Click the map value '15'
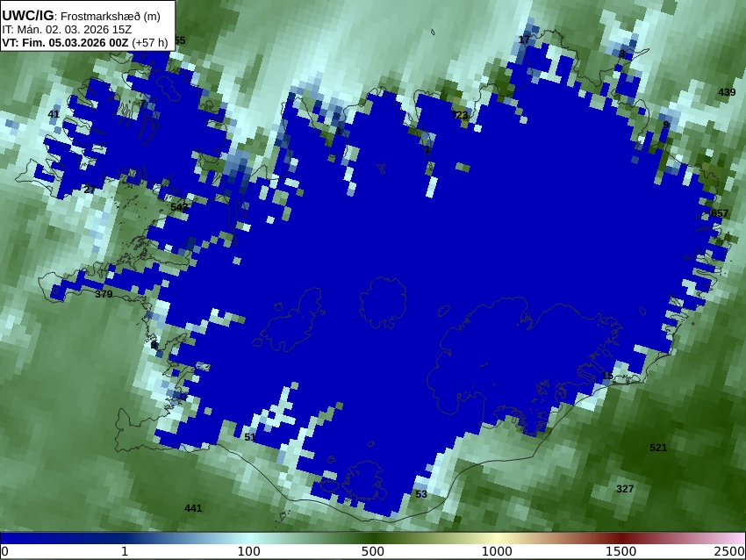Screen dimensions: 746x560 click(x=607, y=376)
